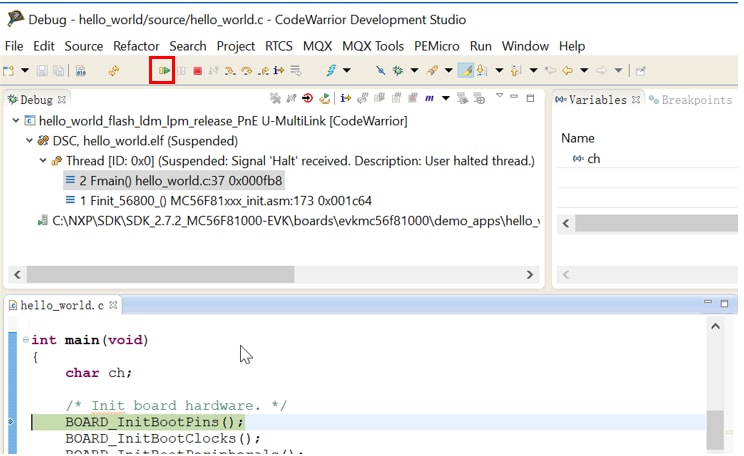Close the hello_world.c editor tab

[113, 305]
